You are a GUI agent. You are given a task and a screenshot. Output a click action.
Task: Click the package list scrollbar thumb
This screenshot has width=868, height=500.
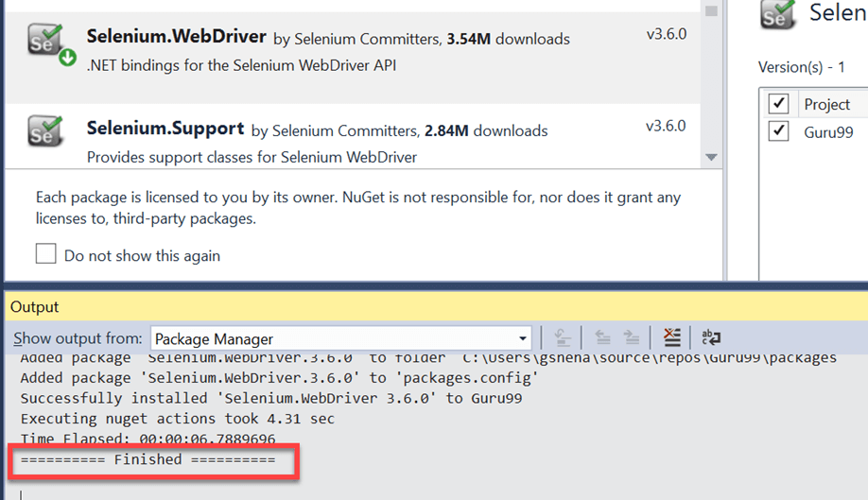pyautogui.click(x=711, y=9)
